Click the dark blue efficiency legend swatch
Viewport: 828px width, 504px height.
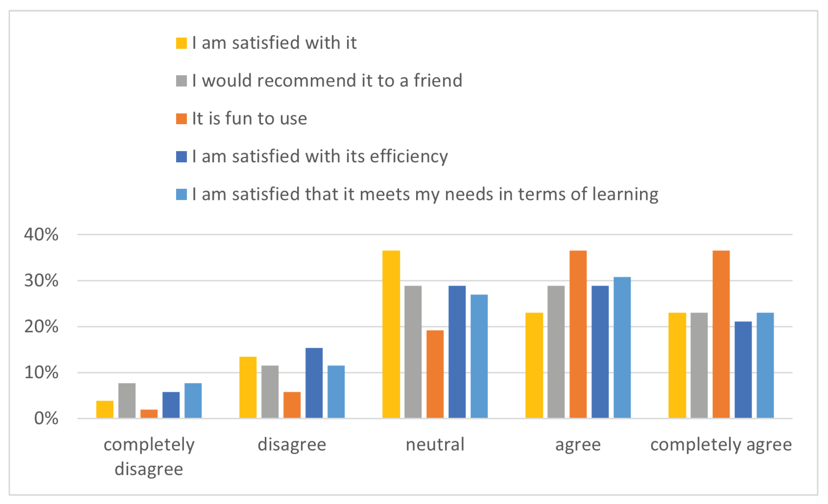pyautogui.click(x=181, y=157)
